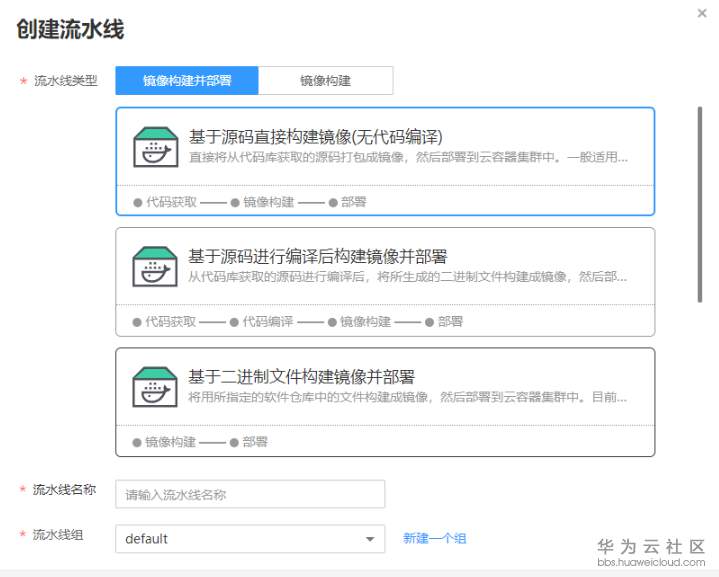The width and height of the screenshot is (719, 577).
Task: Switch to the 镜像构建 pipeline type tab
Action: [x=326, y=81]
